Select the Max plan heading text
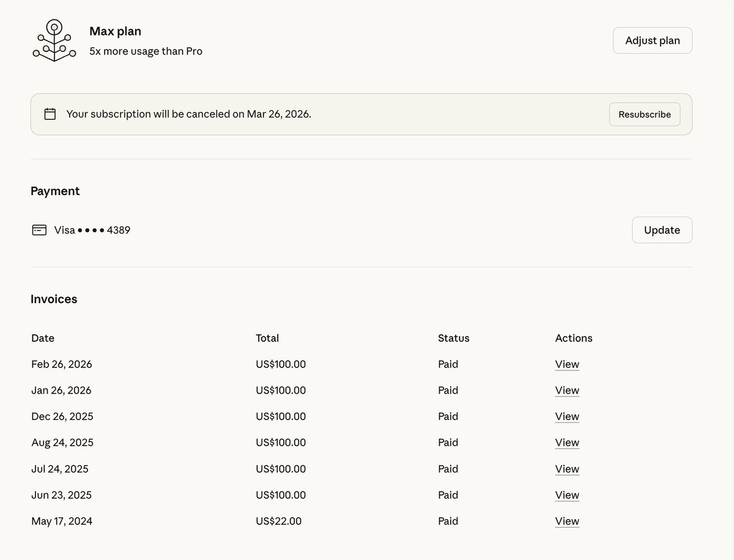 (x=115, y=31)
